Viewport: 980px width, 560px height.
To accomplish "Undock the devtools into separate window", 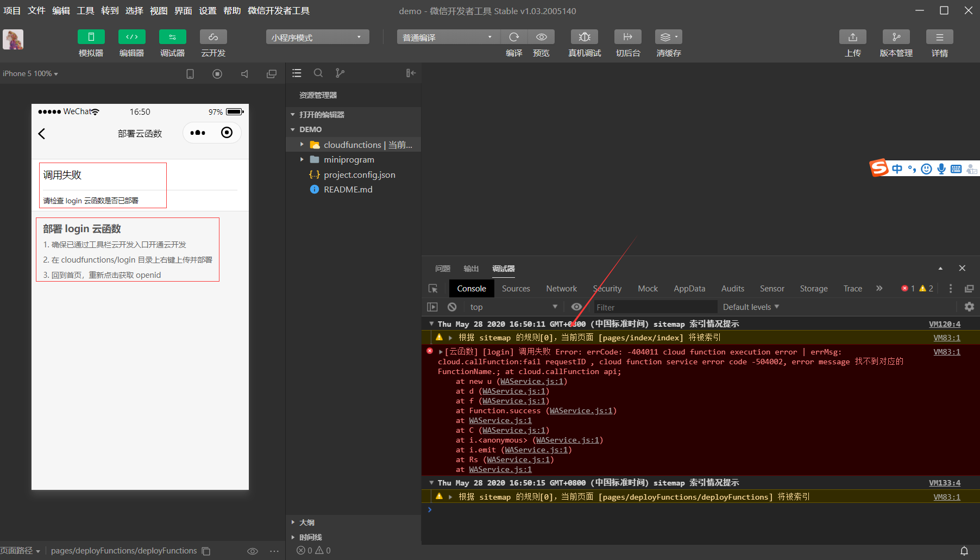I will pos(969,289).
